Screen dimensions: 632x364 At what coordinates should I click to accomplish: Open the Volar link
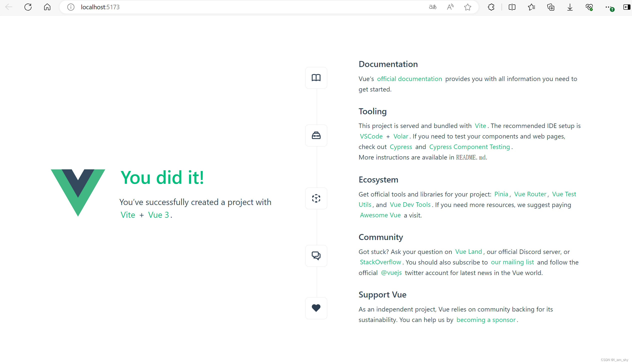pos(400,136)
